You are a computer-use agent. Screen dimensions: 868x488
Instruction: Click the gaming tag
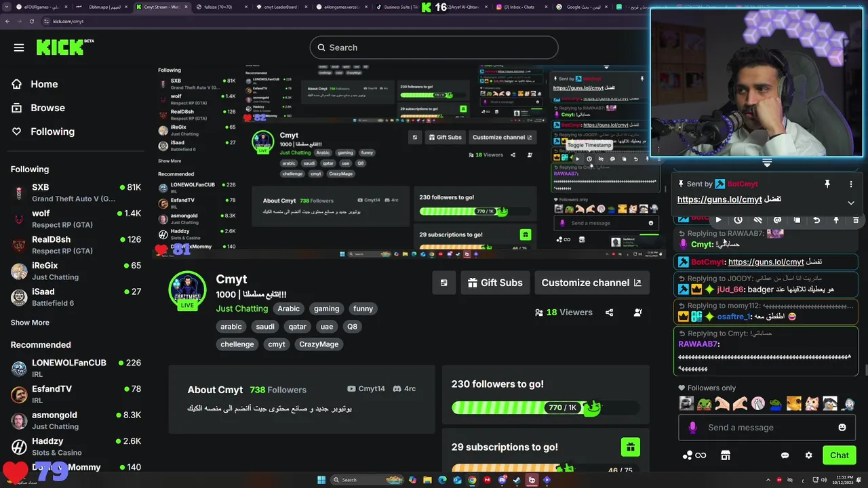pos(326,308)
